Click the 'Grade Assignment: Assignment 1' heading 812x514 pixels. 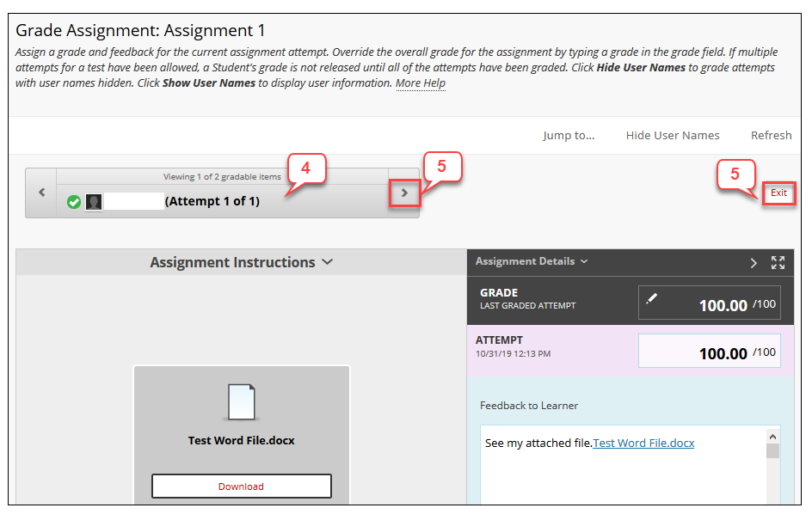[x=140, y=31]
